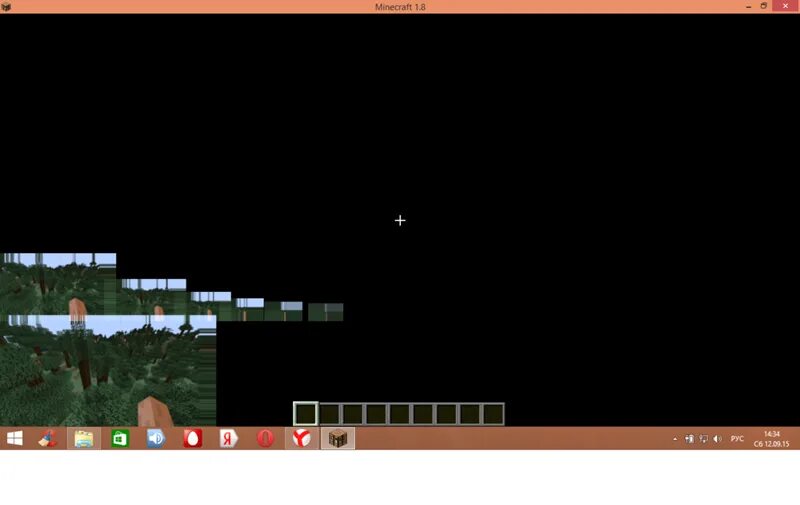Open the system volume tray icon
Screen dimensions: 800x505
(x=717, y=439)
